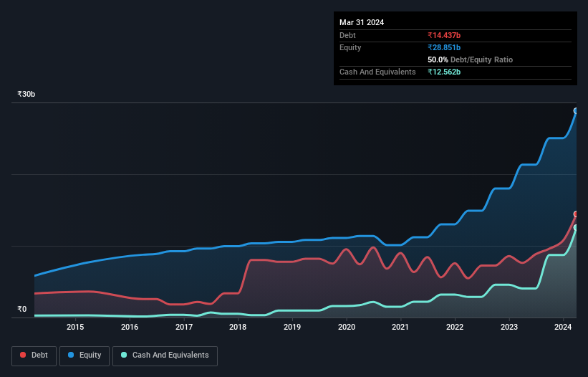
Task: Click the 2018 x-axis label
Action: (238, 327)
